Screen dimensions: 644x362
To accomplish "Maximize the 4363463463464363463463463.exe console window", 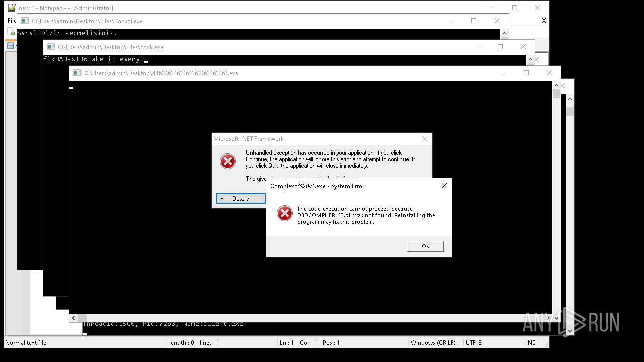I will [x=526, y=73].
